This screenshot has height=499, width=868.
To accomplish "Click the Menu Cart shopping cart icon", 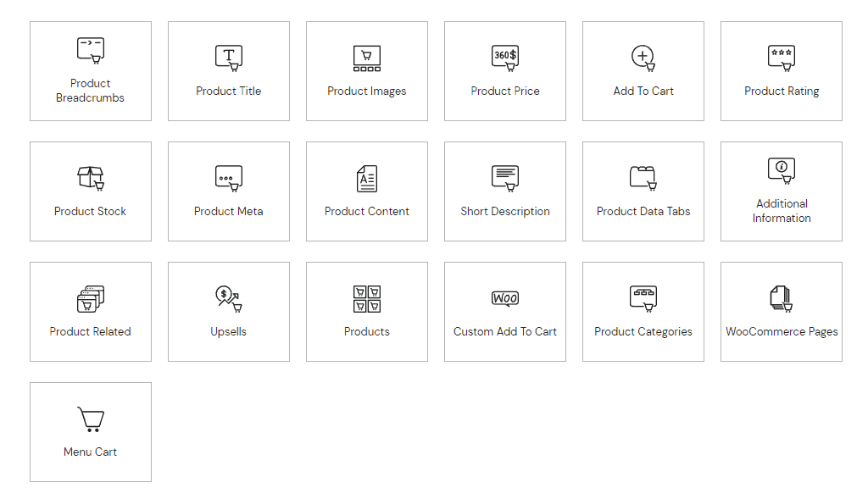I will [x=91, y=419].
